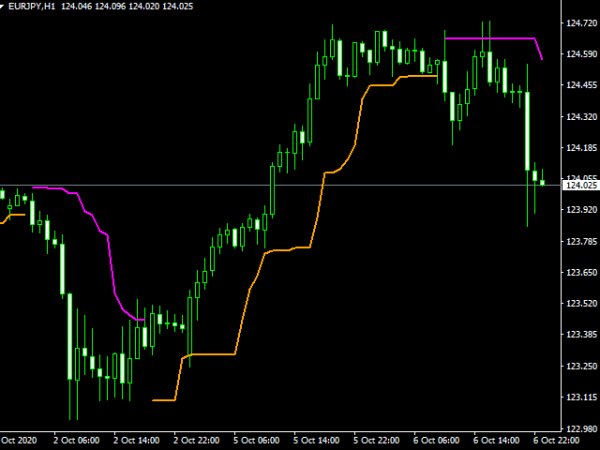Click the 124.720 price axis label
600x450 pixels.
(580, 24)
